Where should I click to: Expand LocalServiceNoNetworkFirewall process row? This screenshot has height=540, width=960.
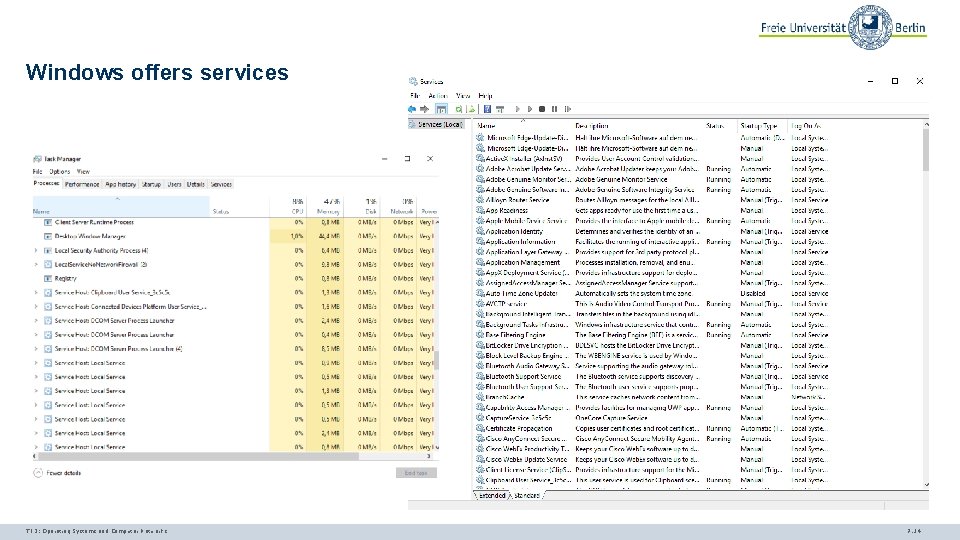tap(36, 264)
